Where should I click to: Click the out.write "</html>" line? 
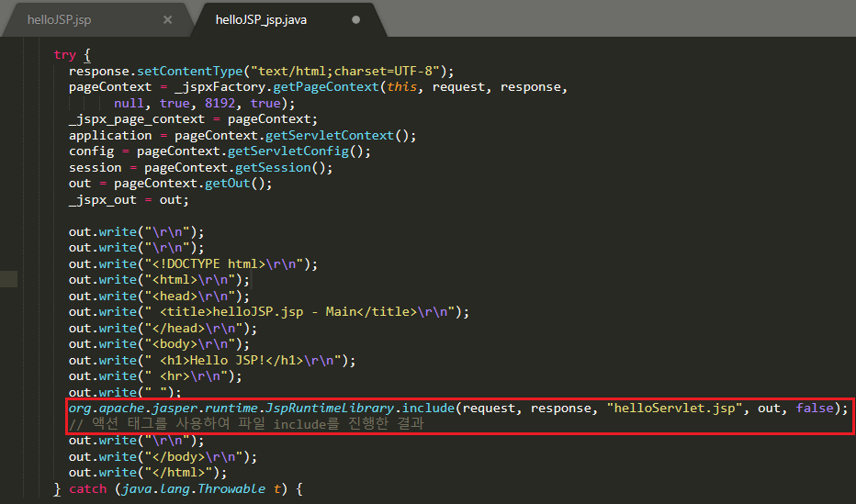(x=147, y=473)
